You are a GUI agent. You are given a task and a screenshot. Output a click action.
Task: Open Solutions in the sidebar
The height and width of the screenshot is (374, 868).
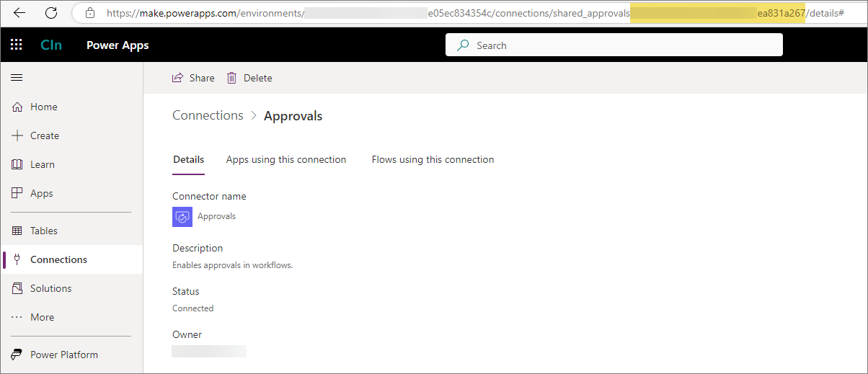(71, 288)
